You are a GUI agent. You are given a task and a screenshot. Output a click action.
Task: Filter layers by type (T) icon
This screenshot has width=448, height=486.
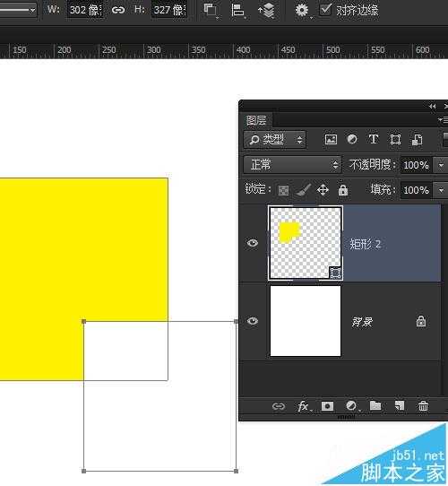point(374,140)
